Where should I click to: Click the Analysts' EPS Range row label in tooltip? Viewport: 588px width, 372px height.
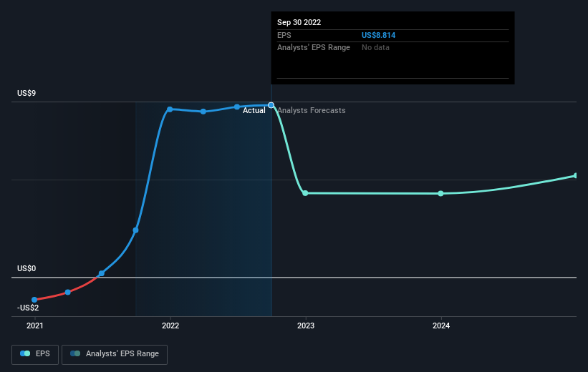pos(314,48)
